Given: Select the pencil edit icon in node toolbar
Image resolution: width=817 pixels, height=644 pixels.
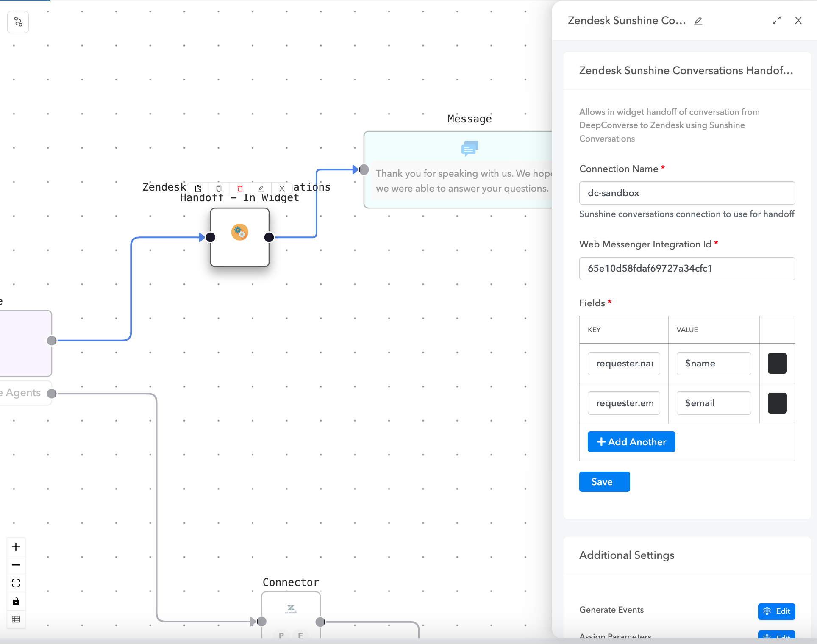Looking at the screenshot, I should point(261,188).
